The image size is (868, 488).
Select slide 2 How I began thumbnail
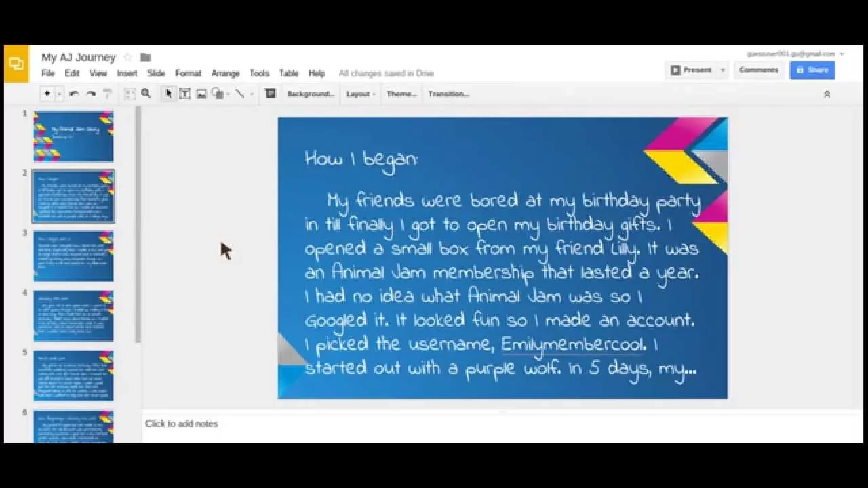pyautogui.click(x=73, y=197)
